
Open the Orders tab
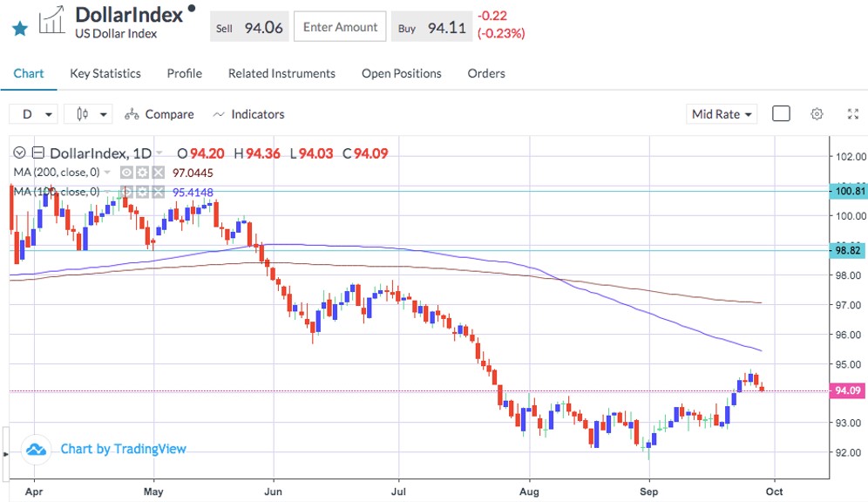pos(486,73)
